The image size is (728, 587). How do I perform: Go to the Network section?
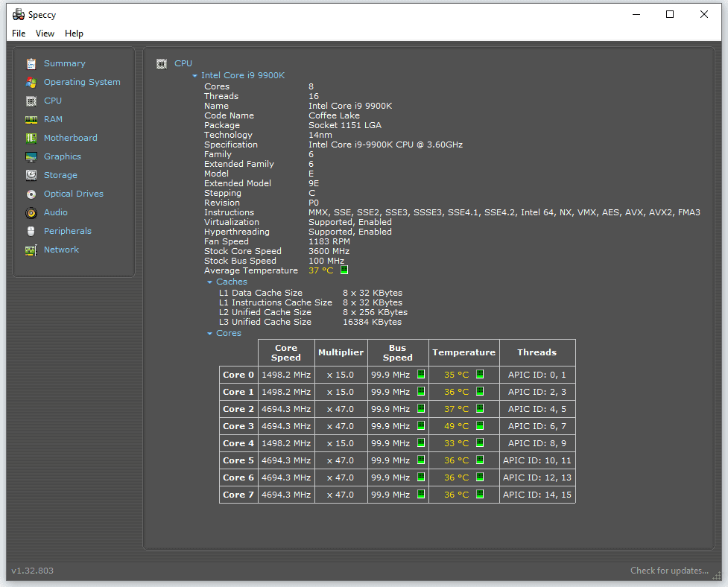click(x=61, y=250)
